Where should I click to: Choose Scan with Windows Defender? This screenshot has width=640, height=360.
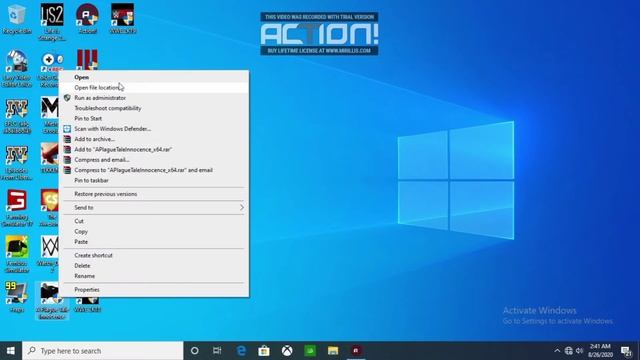coord(154,129)
